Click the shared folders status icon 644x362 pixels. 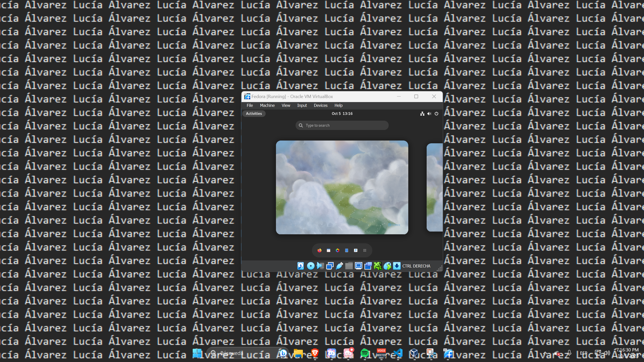click(349, 266)
